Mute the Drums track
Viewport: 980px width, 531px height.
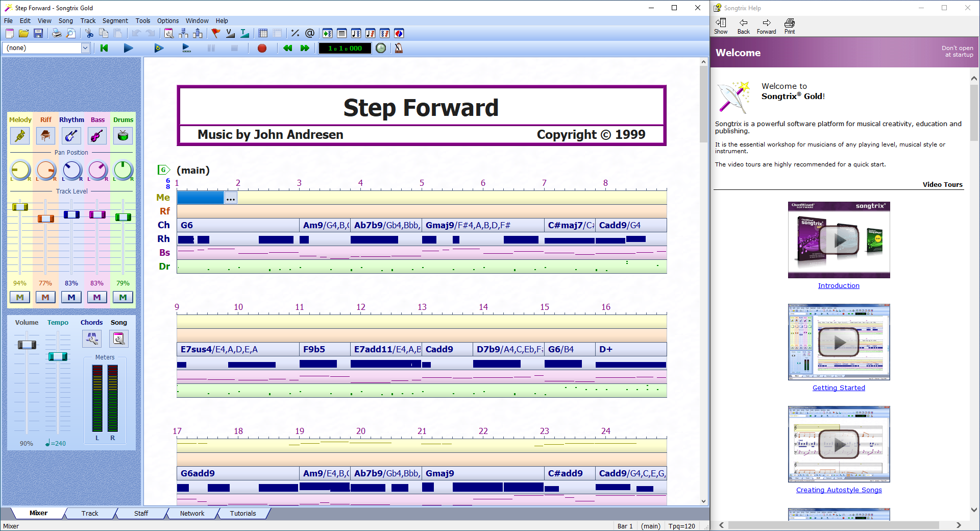tap(122, 297)
